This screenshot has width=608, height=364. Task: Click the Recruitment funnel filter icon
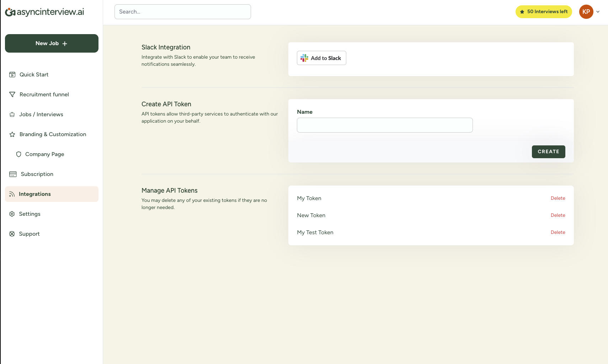tap(12, 95)
